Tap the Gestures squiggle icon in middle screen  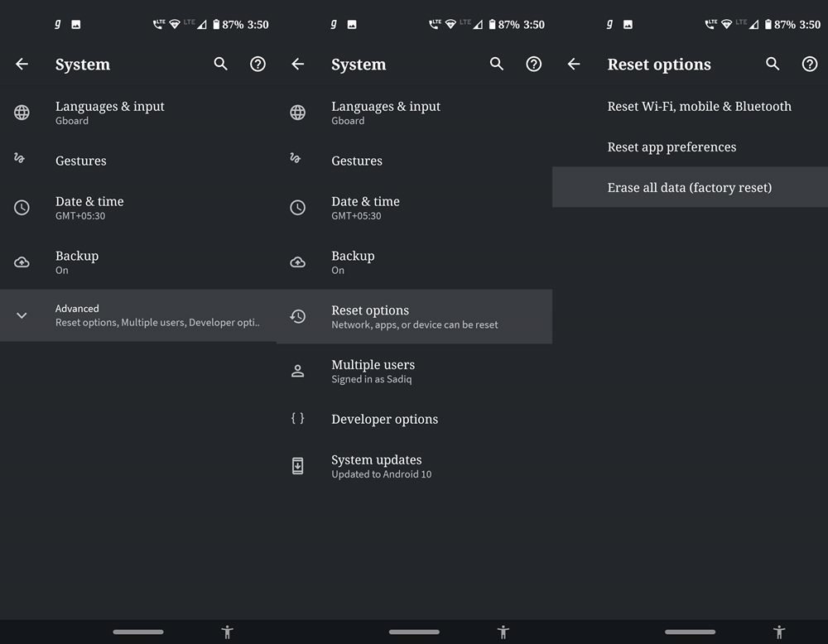(296, 158)
